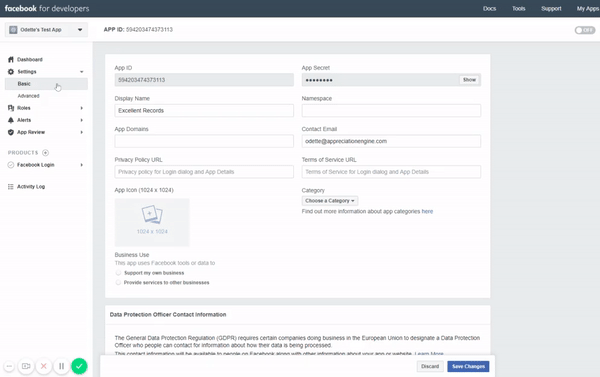The width and height of the screenshot is (600, 377).
Task: Expand the Facebook Login section arrow
Action: point(82,165)
